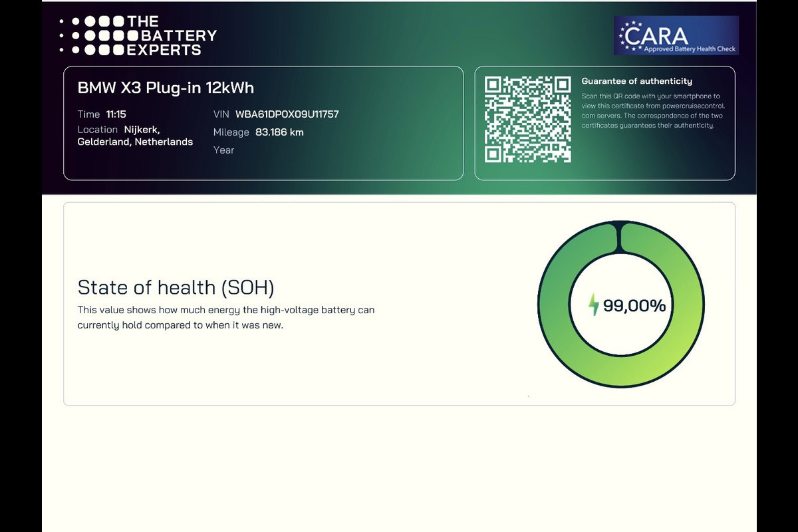This screenshot has height=532, width=798.
Task: Click the Nijkerk, Gelderland location text
Action: (x=135, y=136)
